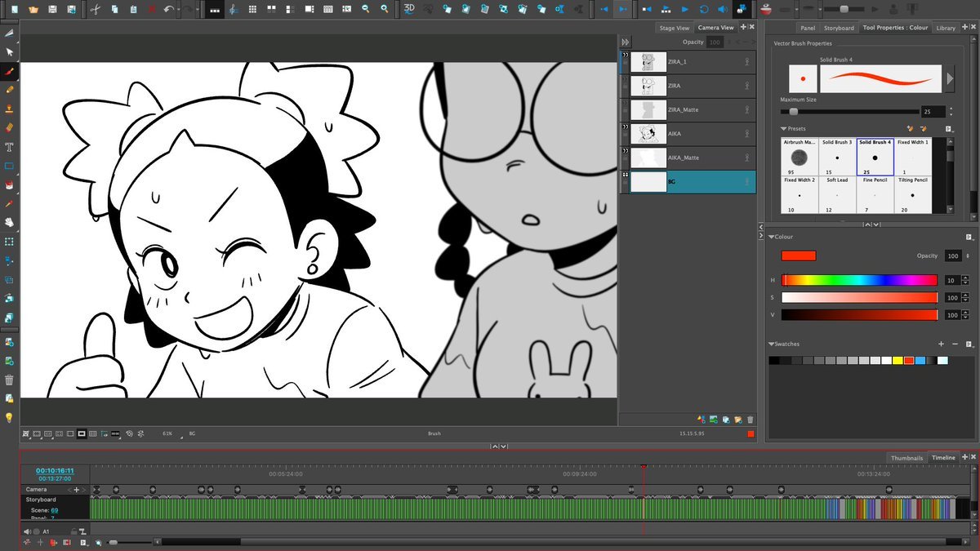Select the Brush tool in left toolbar
Image resolution: width=980 pixels, height=551 pixels.
coord(10,71)
